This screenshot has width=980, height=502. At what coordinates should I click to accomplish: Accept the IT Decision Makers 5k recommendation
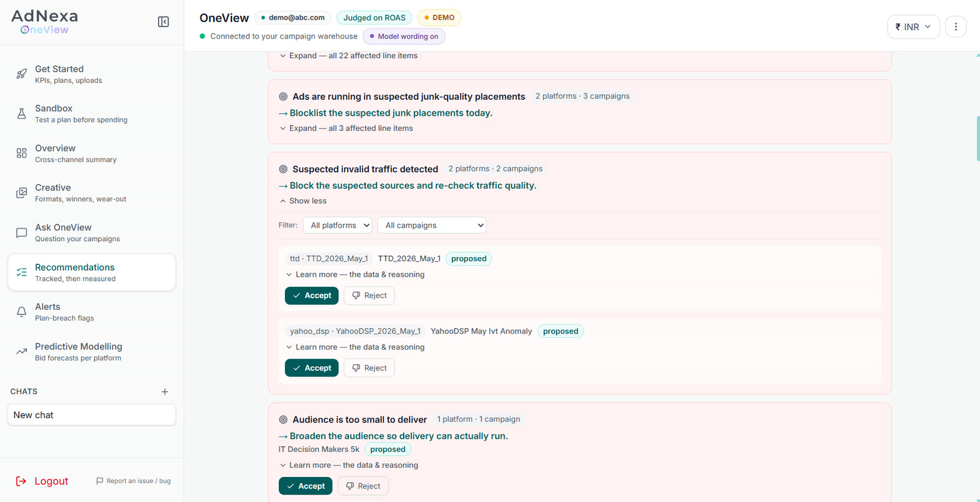coord(306,486)
